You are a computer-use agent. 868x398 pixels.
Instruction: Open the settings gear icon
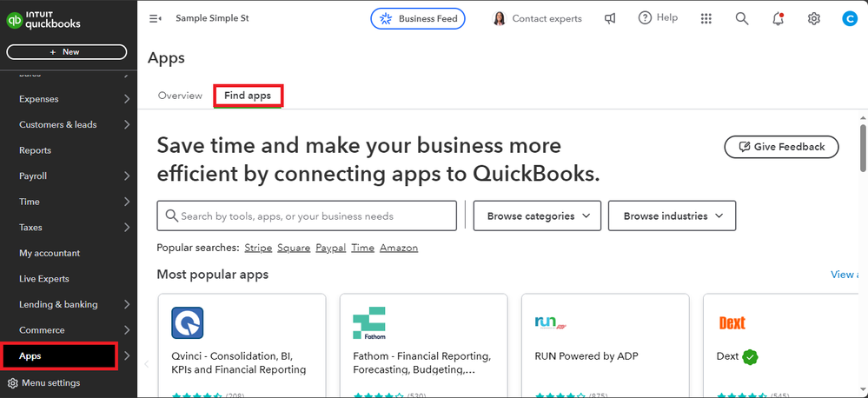pos(813,18)
